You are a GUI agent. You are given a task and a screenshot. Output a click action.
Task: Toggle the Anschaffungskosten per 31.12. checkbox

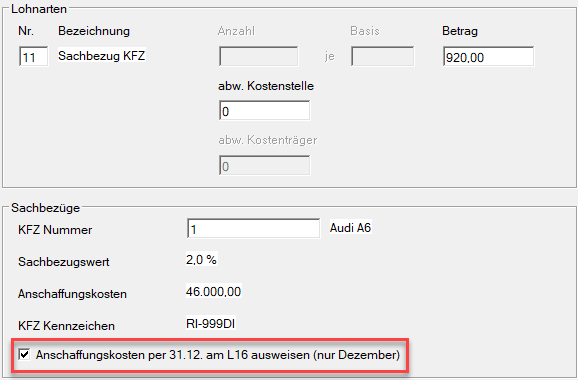tap(24, 355)
